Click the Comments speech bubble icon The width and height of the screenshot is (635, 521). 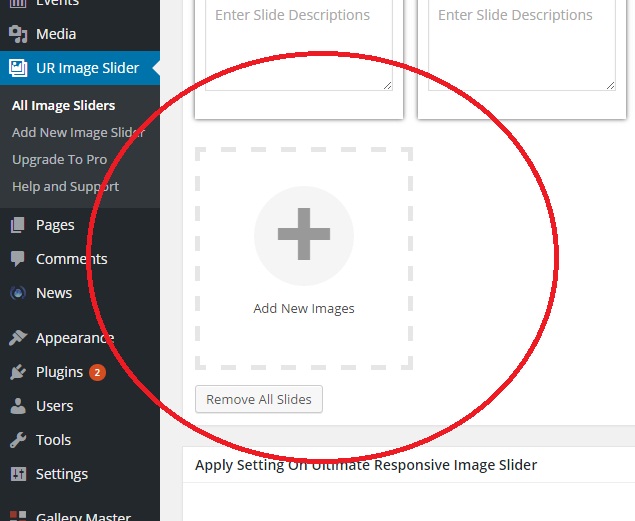pos(18,259)
